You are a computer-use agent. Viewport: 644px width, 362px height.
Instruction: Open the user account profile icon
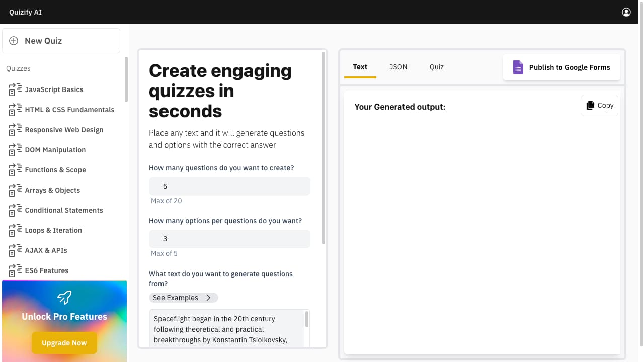626,12
